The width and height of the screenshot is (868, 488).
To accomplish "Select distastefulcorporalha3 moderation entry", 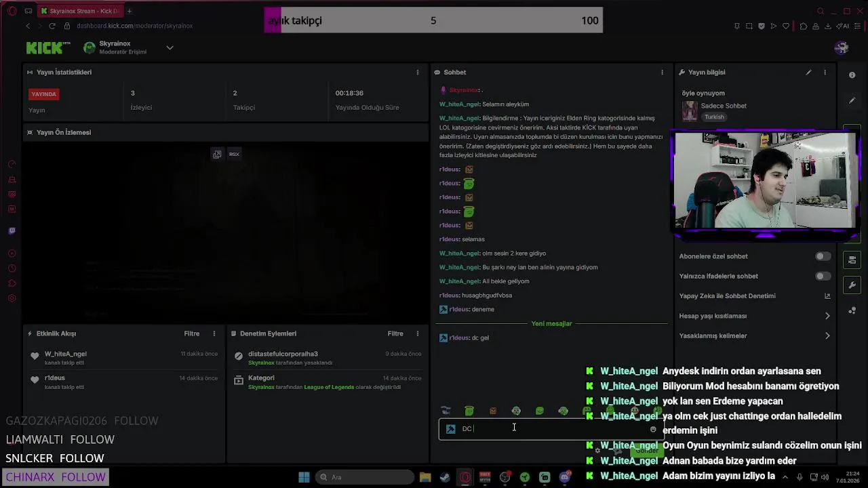I will click(328, 358).
